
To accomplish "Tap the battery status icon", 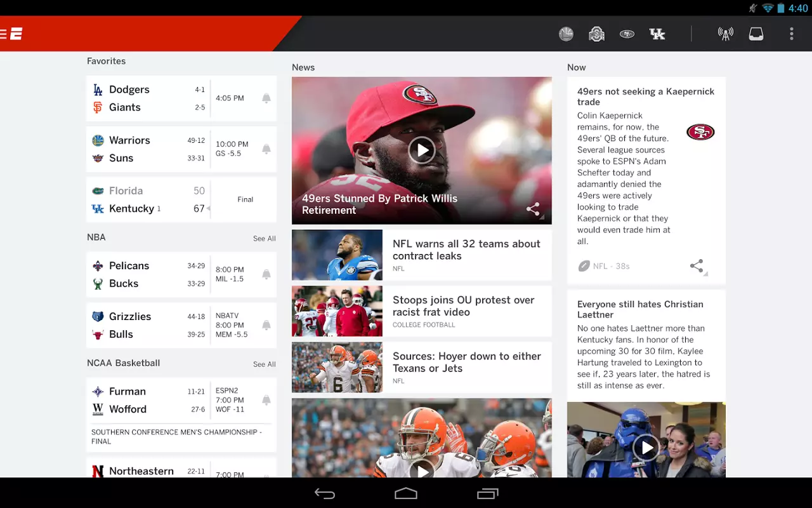I will tap(782, 8).
